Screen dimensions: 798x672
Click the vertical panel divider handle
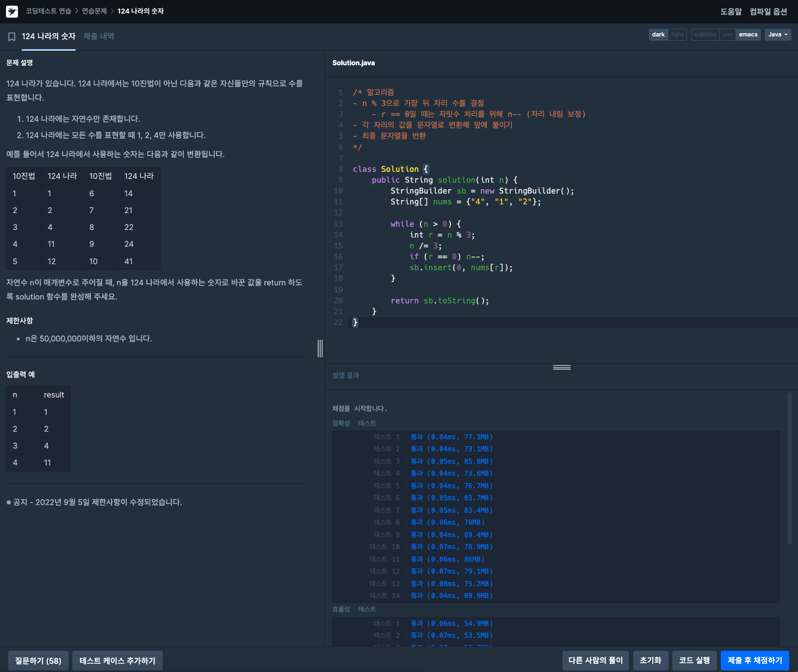pos(320,349)
